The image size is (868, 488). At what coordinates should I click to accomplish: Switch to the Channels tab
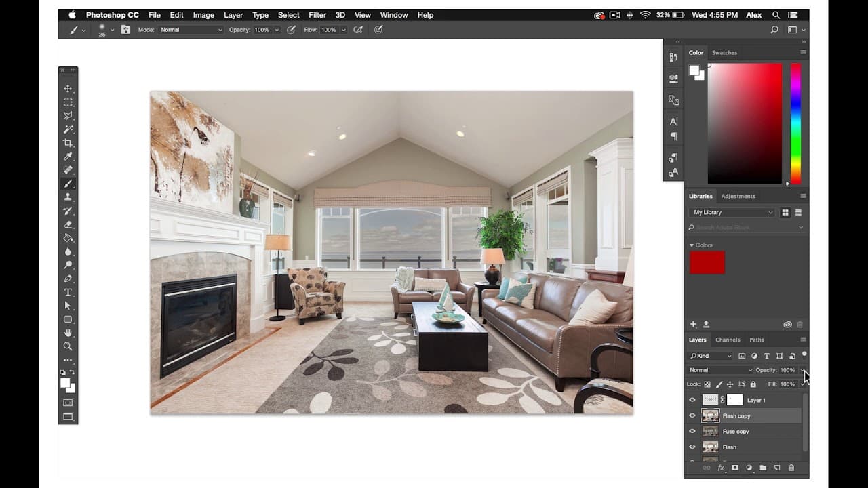click(728, 340)
